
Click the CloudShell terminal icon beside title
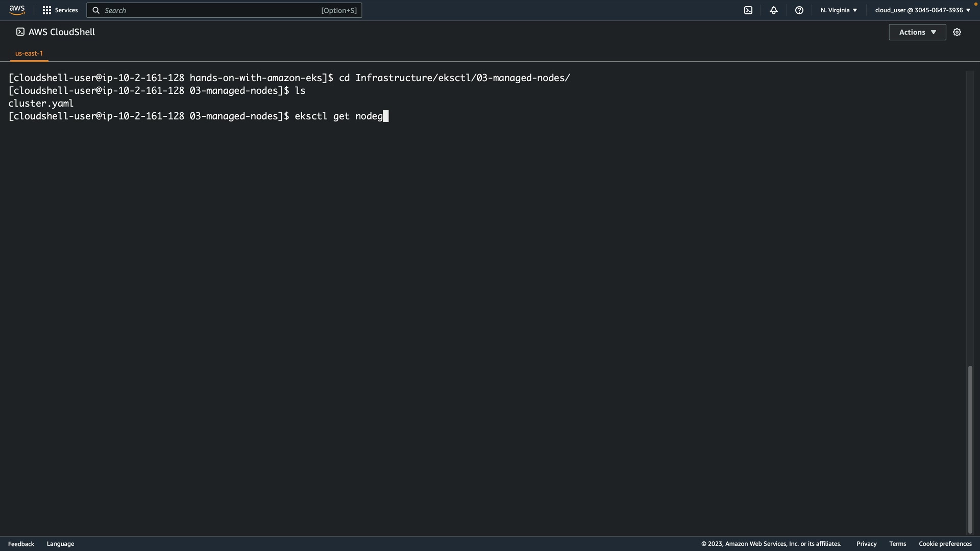click(x=20, y=32)
